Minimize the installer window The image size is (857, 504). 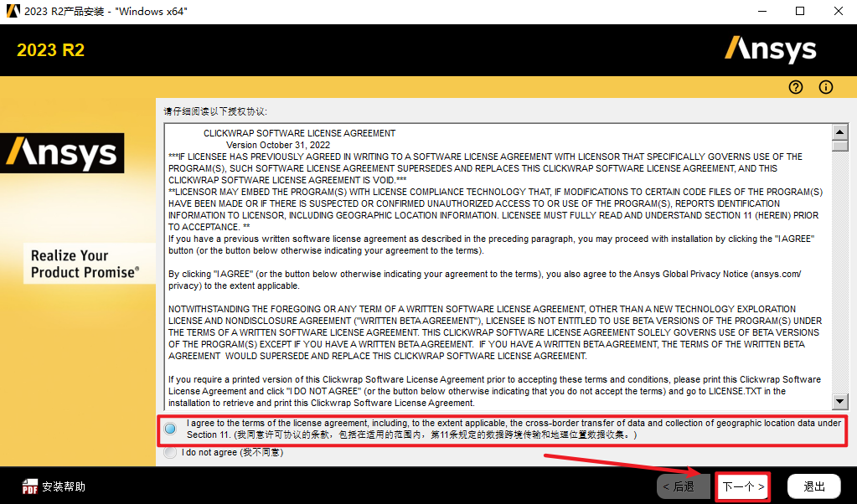[x=761, y=11]
